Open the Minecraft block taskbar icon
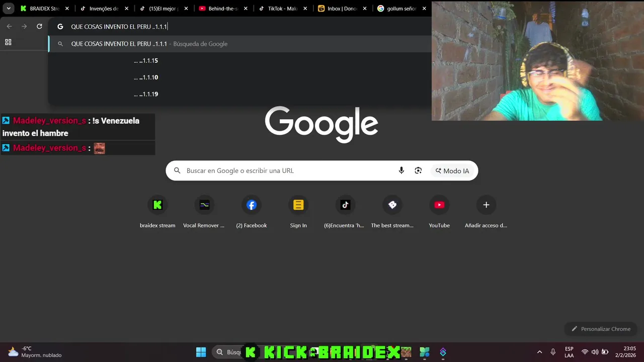 (x=406, y=352)
